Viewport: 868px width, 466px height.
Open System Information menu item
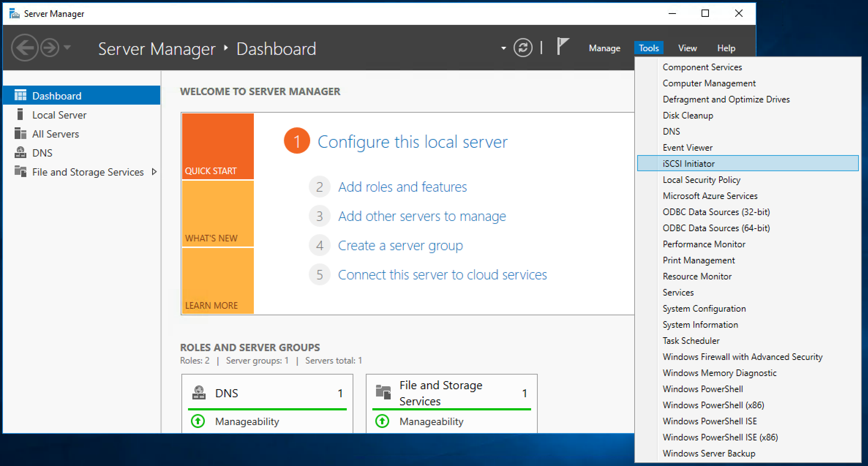point(748,324)
